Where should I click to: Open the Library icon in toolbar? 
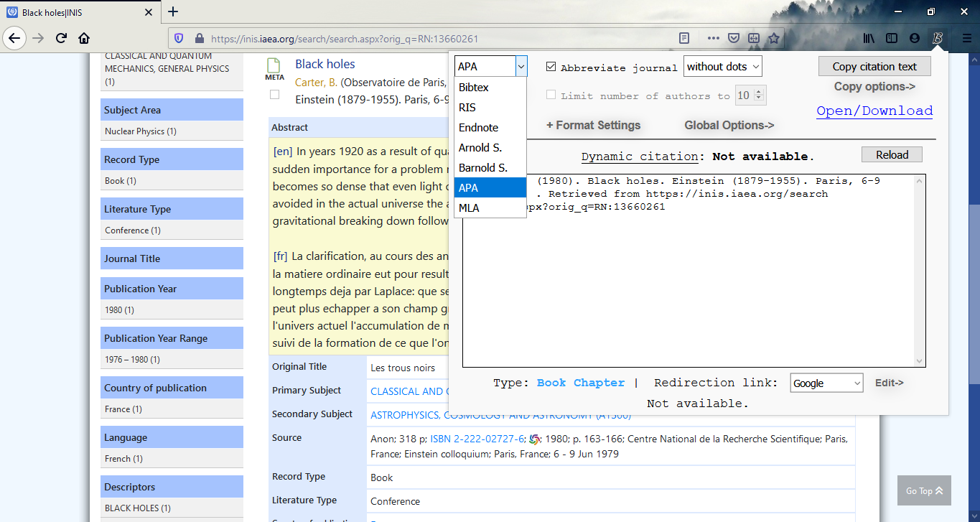tap(869, 38)
